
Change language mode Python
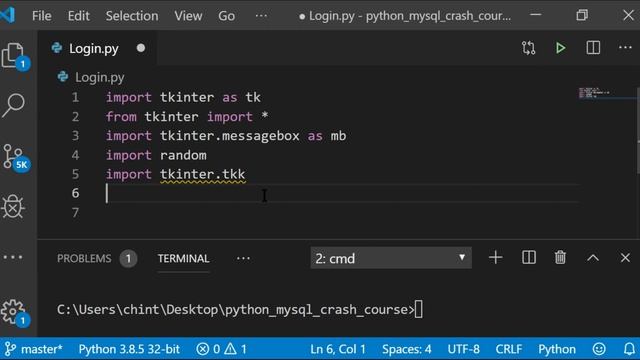(557, 349)
